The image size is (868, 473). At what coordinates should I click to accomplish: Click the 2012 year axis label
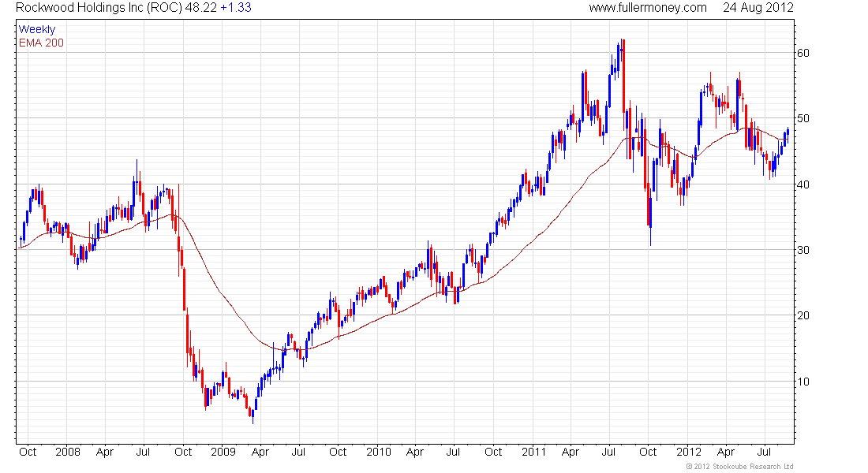click(x=689, y=452)
